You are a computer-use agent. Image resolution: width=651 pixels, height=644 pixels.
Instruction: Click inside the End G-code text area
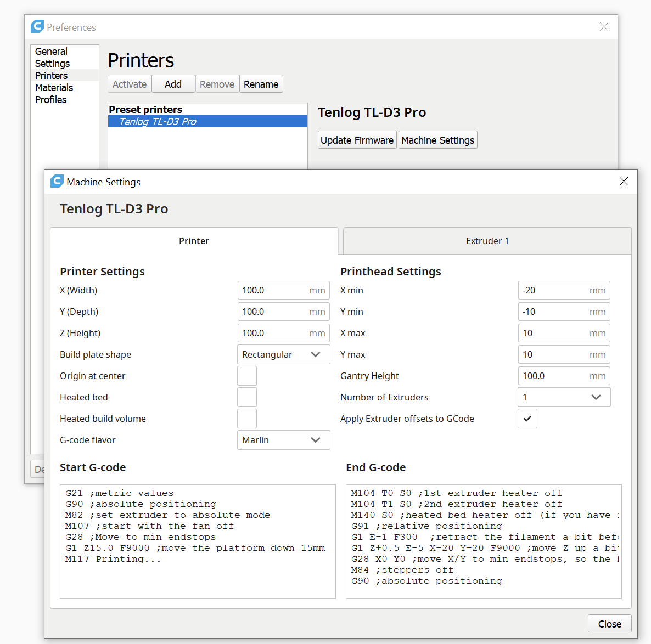[x=484, y=541]
